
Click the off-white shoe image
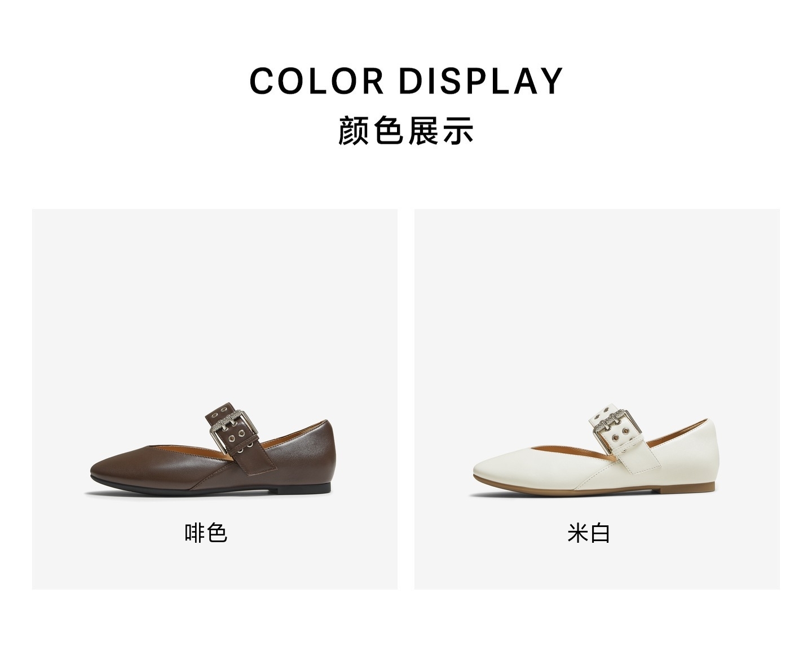pos(596,449)
